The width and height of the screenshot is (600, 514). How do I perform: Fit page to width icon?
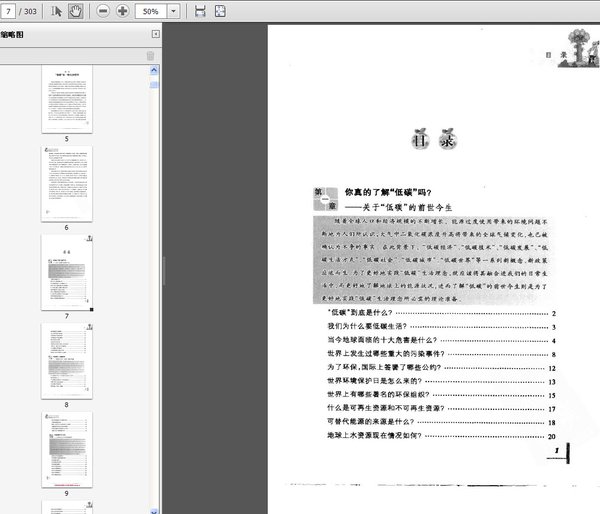click(200, 11)
